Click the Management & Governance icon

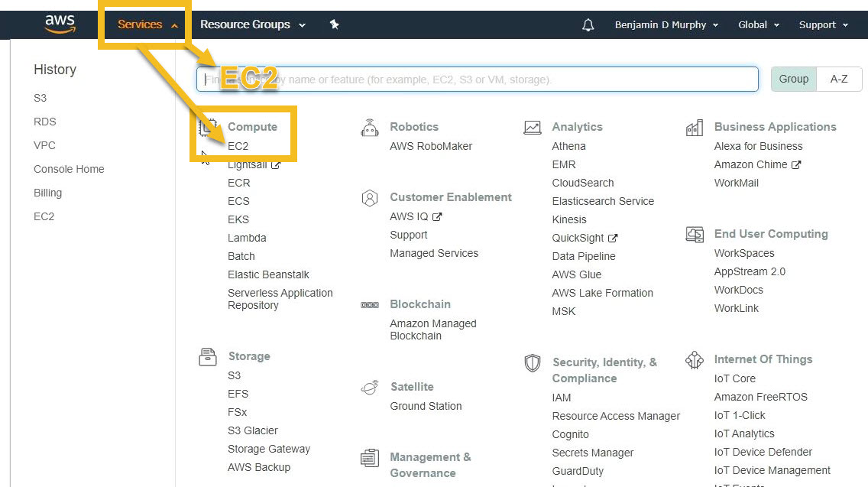point(370,458)
